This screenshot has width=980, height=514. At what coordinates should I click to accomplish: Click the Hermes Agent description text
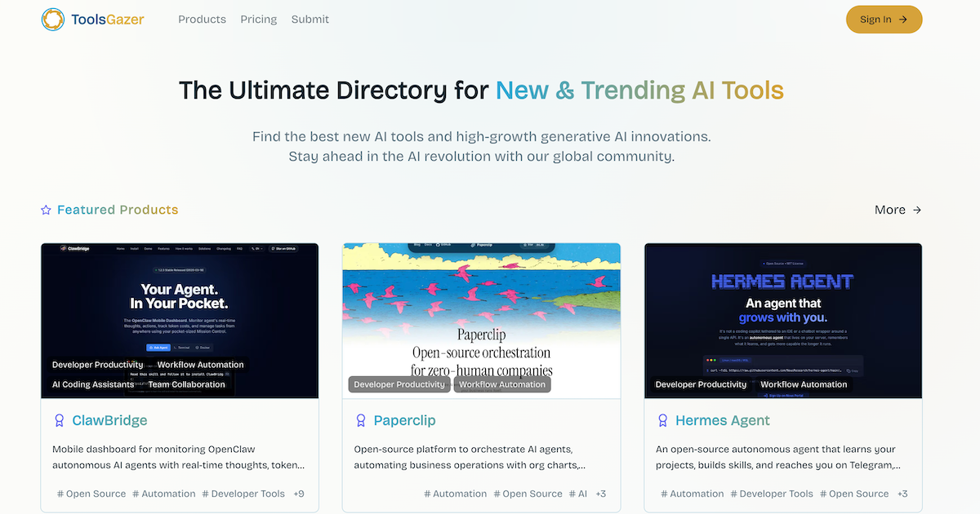point(778,458)
